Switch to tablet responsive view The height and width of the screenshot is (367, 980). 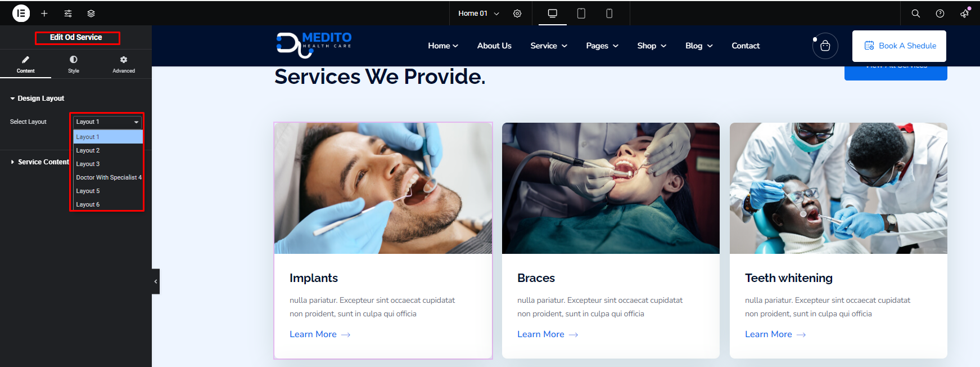(x=581, y=14)
